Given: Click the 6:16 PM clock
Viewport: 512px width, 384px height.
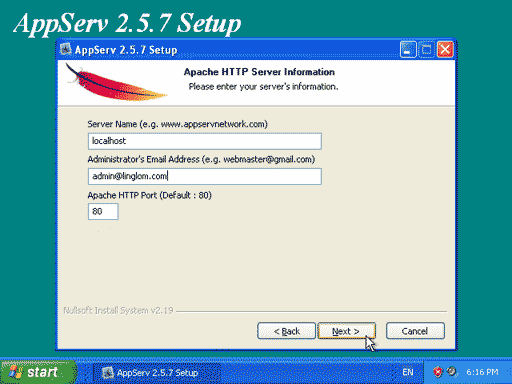Looking at the screenshot, I should (x=482, y=372).
